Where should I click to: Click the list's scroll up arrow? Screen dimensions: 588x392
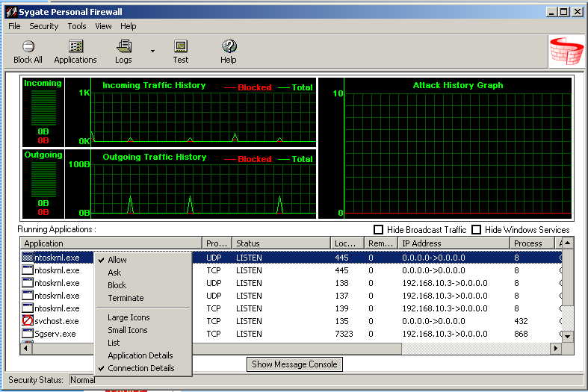click(x=568, y=243)
